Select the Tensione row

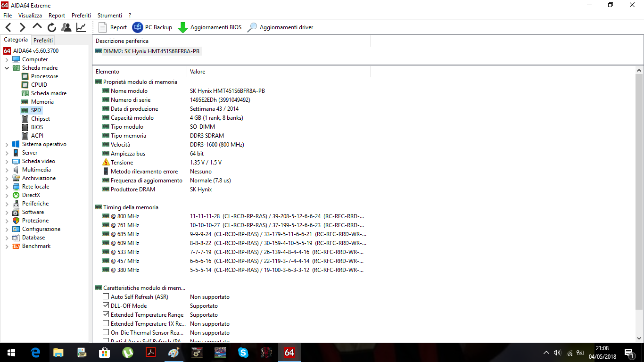[x=231, y=163]
